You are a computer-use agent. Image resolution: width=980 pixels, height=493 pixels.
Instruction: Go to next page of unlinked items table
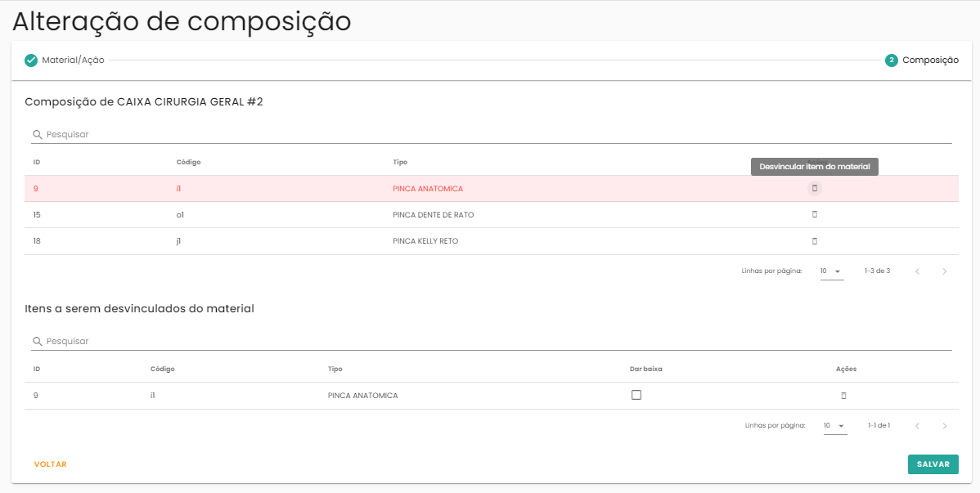944,425
